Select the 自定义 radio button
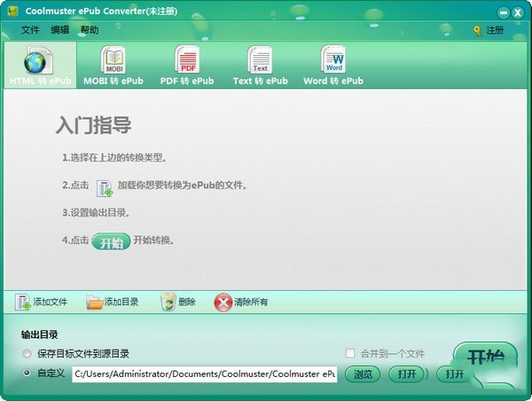The image size is (532, 401). (x=27, y=373)
